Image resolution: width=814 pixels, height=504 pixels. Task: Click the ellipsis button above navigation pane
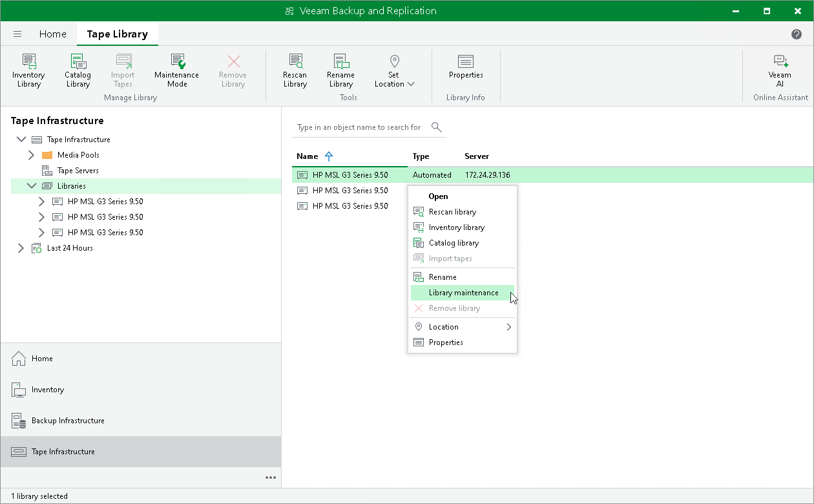click(271, 478)
